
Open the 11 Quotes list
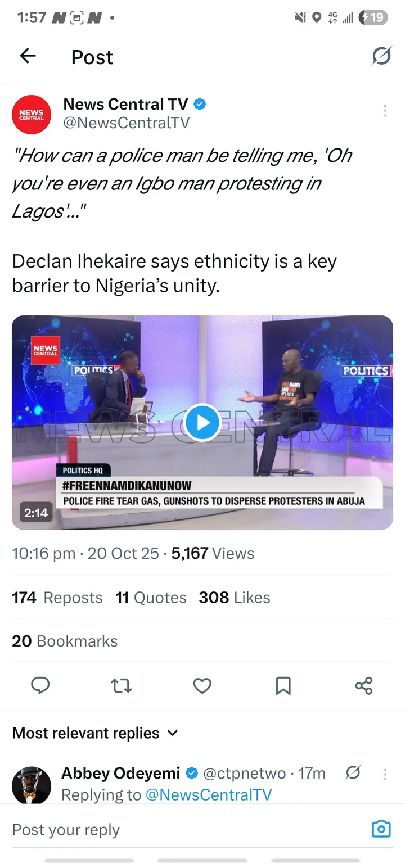151,597
